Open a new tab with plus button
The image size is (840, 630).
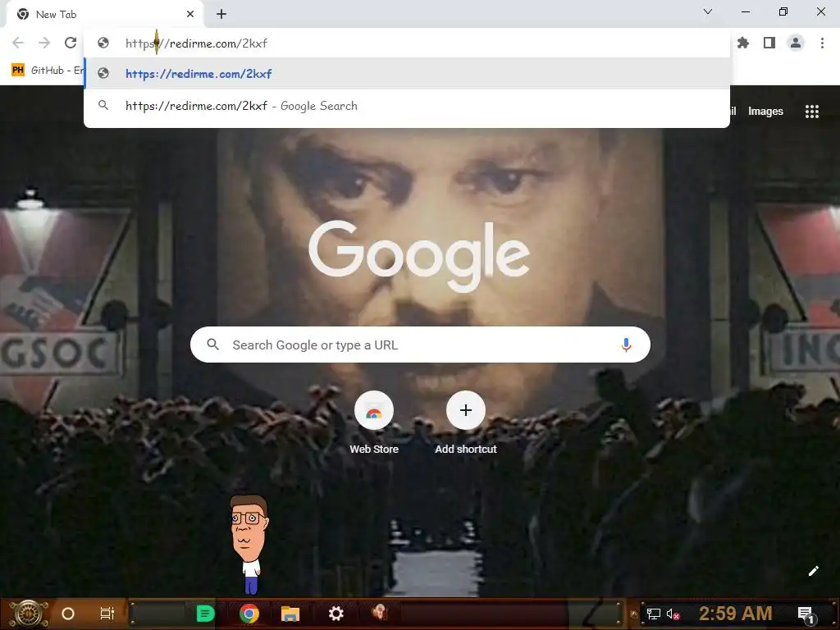(x=221, y=15)
